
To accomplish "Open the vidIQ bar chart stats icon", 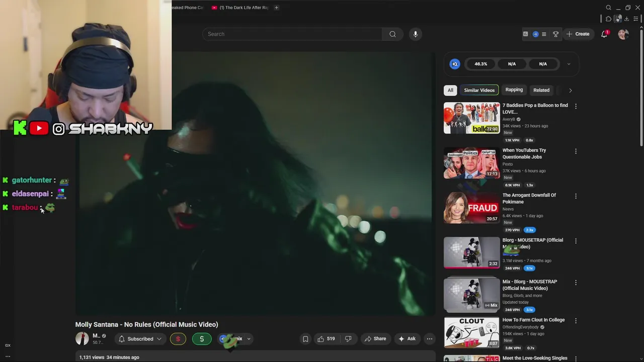I will pyautogui.click(x=525, y=34).
